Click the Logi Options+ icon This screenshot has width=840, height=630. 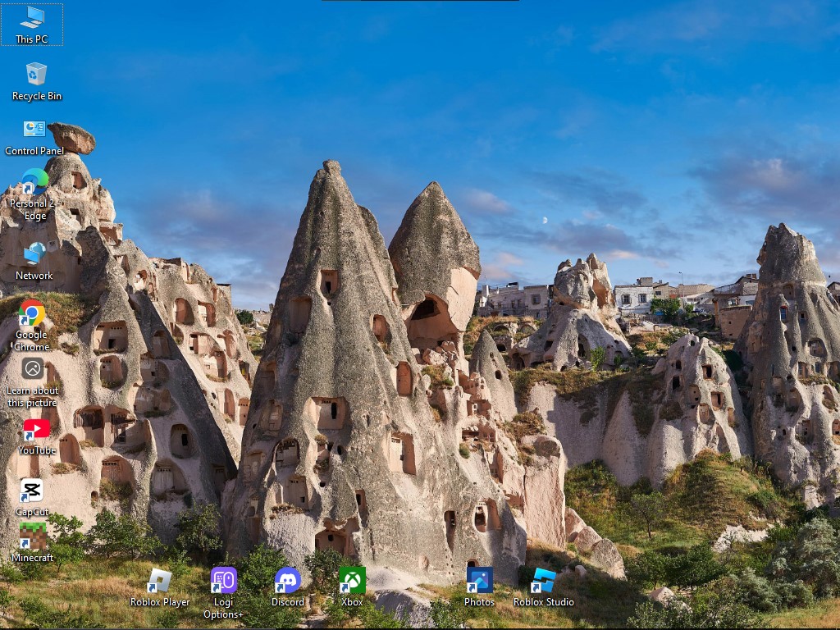(223, 580)
